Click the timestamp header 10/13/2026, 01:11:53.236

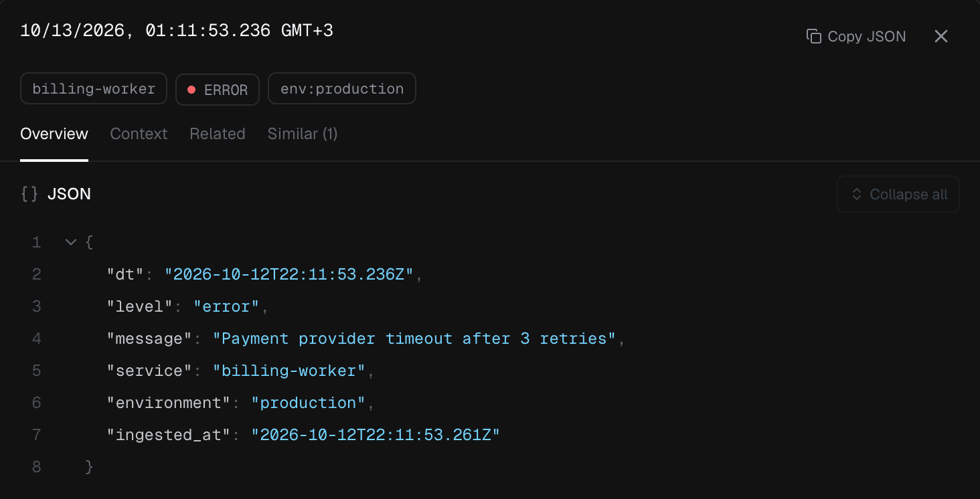click(x=177, y=31)
